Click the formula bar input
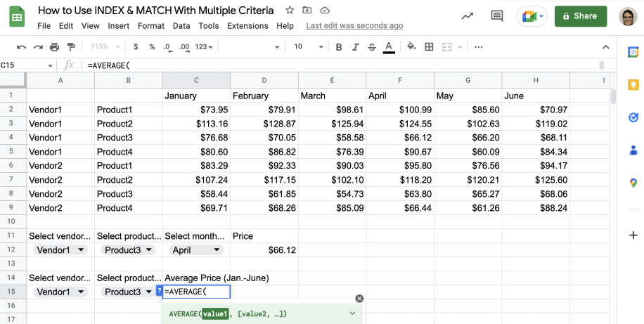644x324 pixels. click(x=341, y=65)
